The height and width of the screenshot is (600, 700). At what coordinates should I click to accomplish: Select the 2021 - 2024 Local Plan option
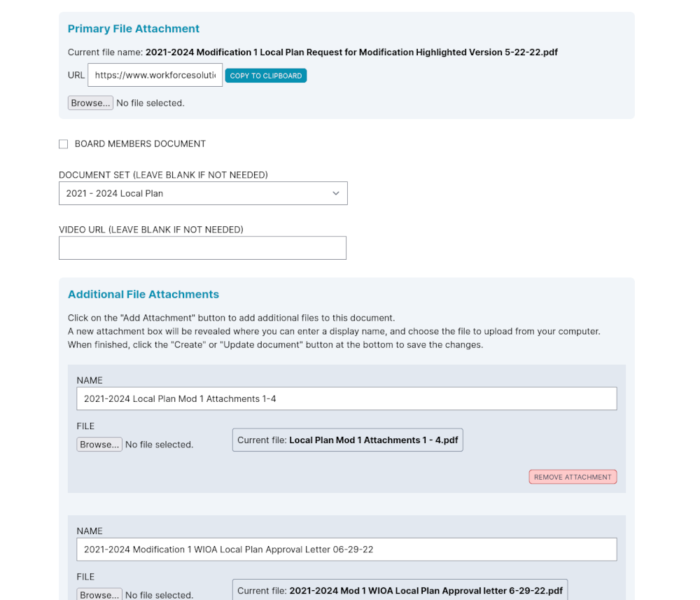pos(114,193)
